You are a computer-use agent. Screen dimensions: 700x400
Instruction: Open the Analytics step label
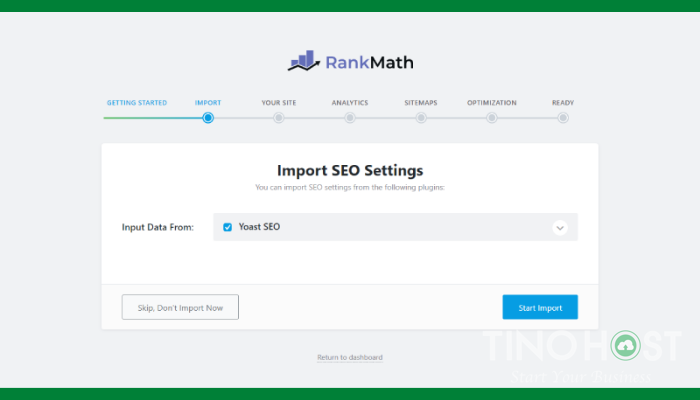coord(350,103)
